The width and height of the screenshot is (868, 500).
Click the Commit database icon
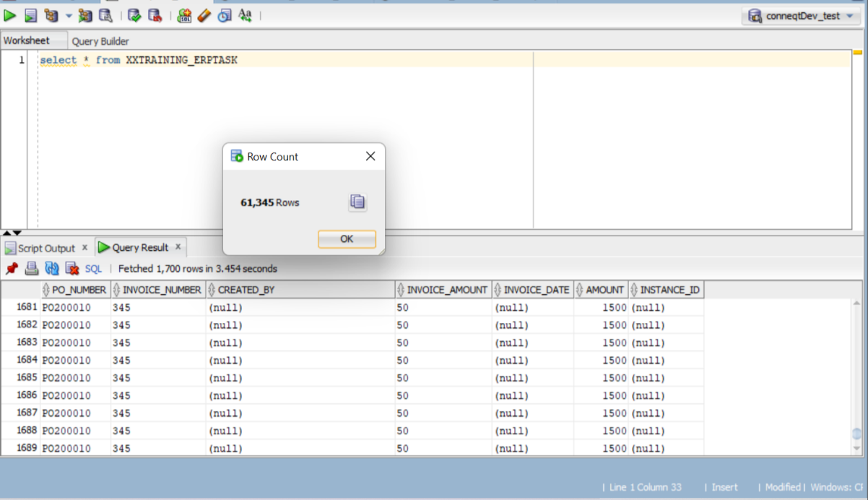[134, 15]
